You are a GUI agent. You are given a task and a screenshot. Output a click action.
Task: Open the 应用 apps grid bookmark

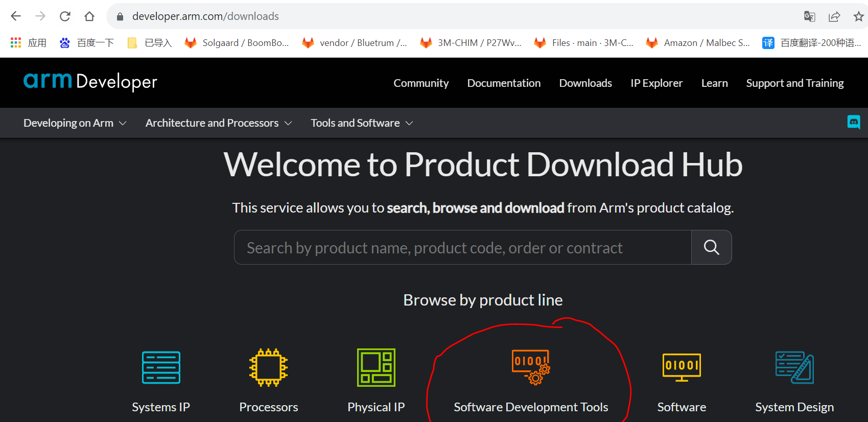(29, 43)
